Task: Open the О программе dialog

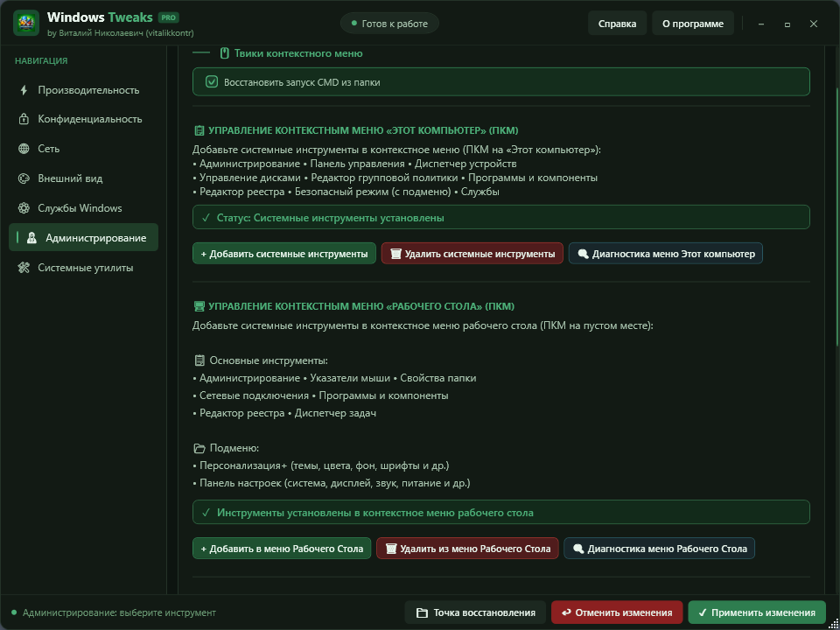Action: [x=693, y=24]
